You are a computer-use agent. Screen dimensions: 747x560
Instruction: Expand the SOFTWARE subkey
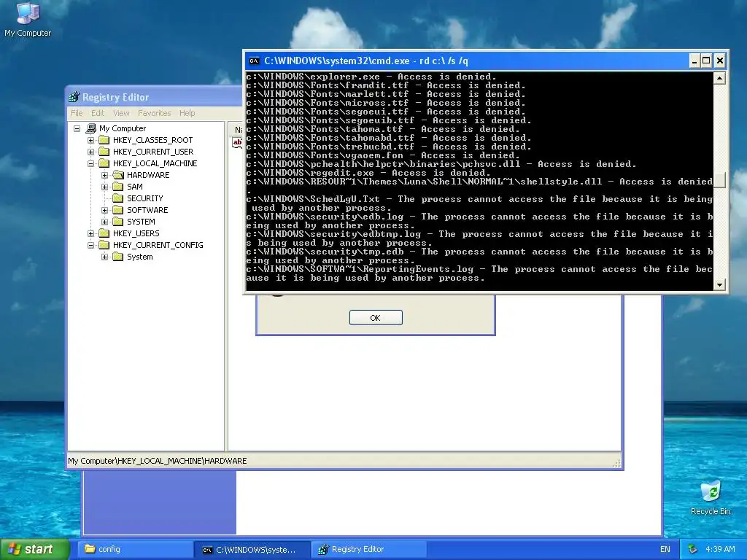(104, 210)
